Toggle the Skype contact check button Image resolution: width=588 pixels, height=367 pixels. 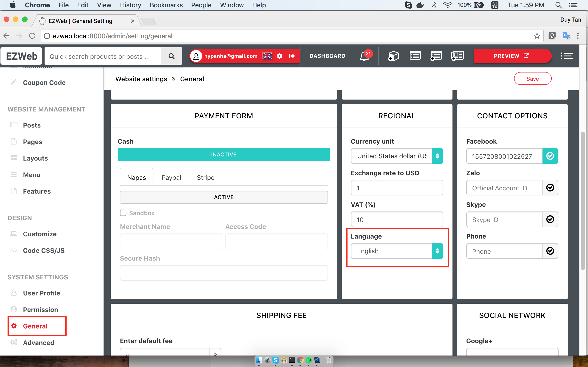(550, 220)
